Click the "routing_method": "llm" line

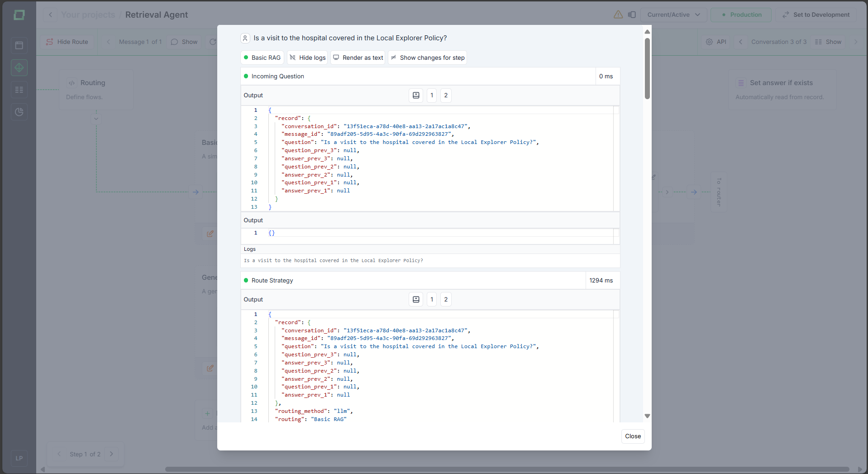pyautogui.click(x=314, y=411)
